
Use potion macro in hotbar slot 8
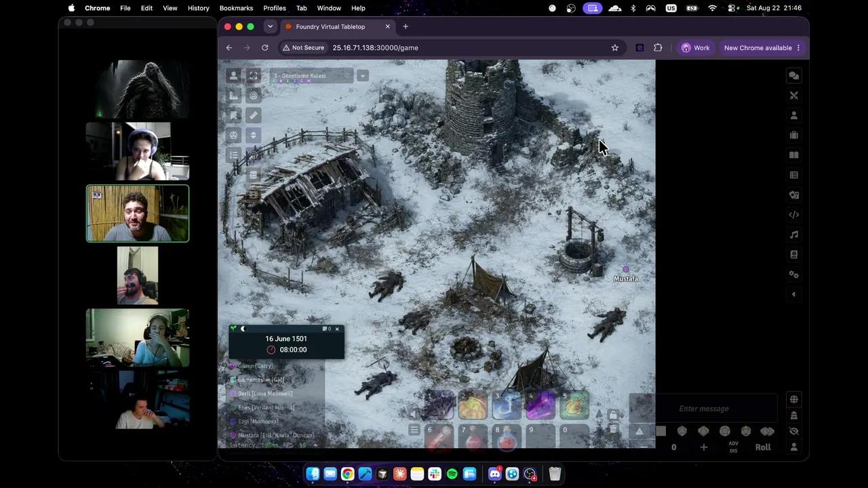click(x=507, y=436)
